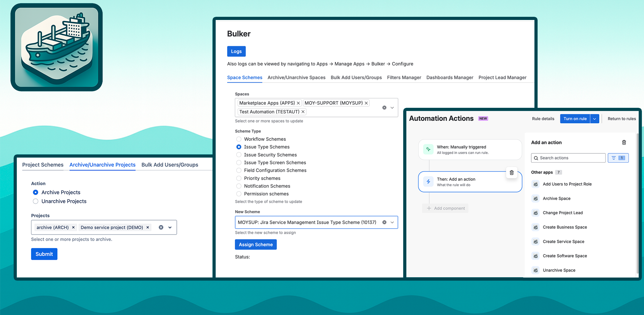644x315 pixels.
Task: Click the delete icon on the Then component
Action: pos(511,172)
